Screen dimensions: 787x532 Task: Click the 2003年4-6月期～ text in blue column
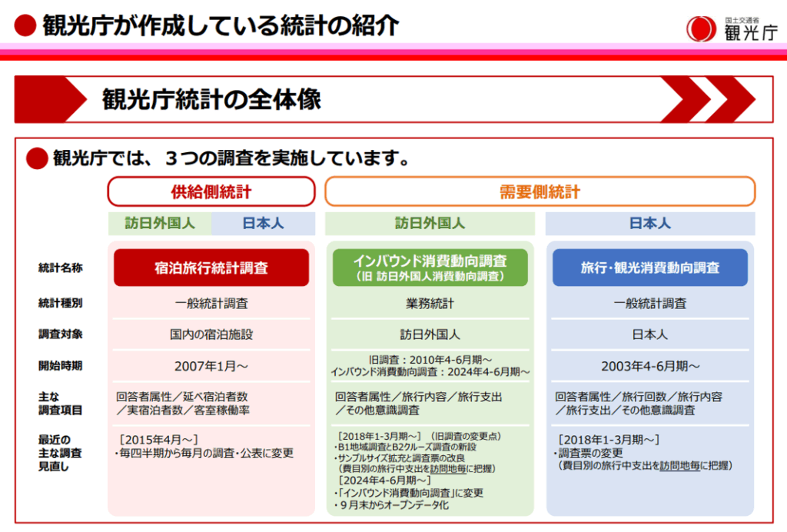tap(649, 365)
